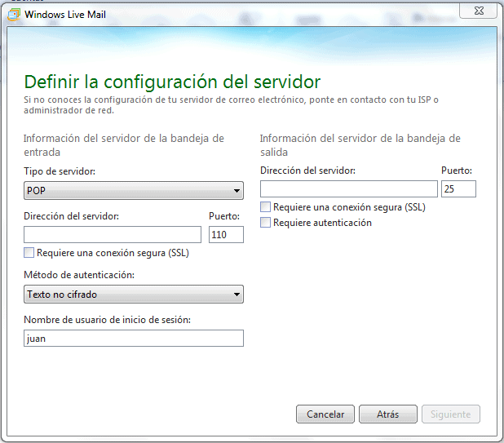Close the Windows Live Mail dialog
Image resolution: width=504 pixels, height=443 pixels.
(x=478, y=11)
